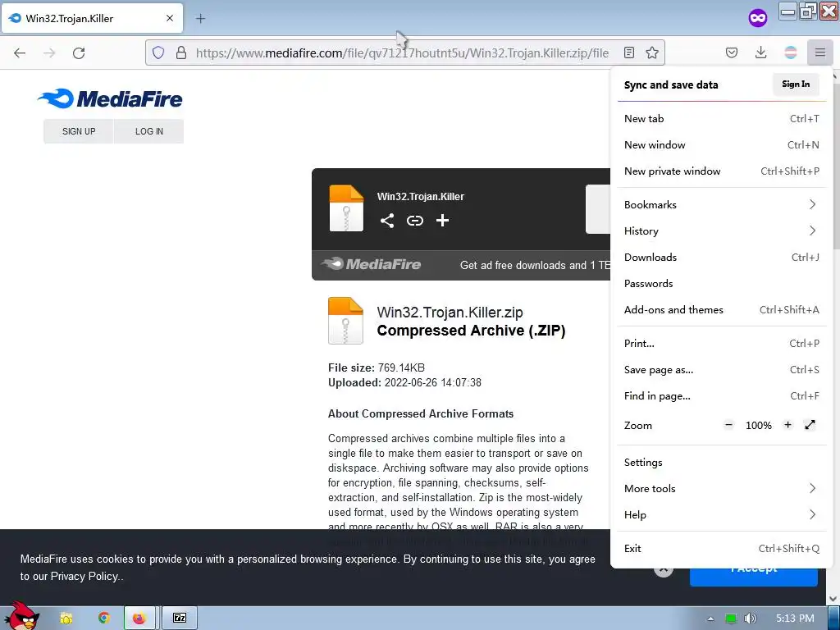Open the Angry Birds start button
Viewport: 840px width, 630px height.
click(22, 616)
